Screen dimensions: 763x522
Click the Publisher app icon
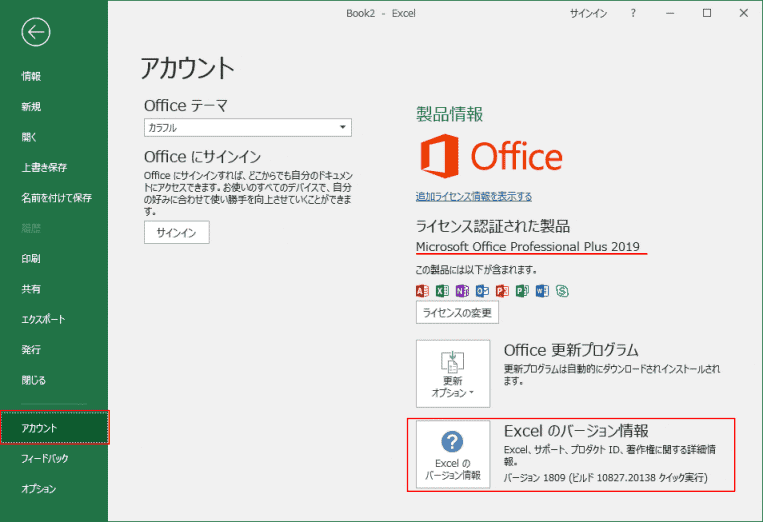(x=522, y=291)
